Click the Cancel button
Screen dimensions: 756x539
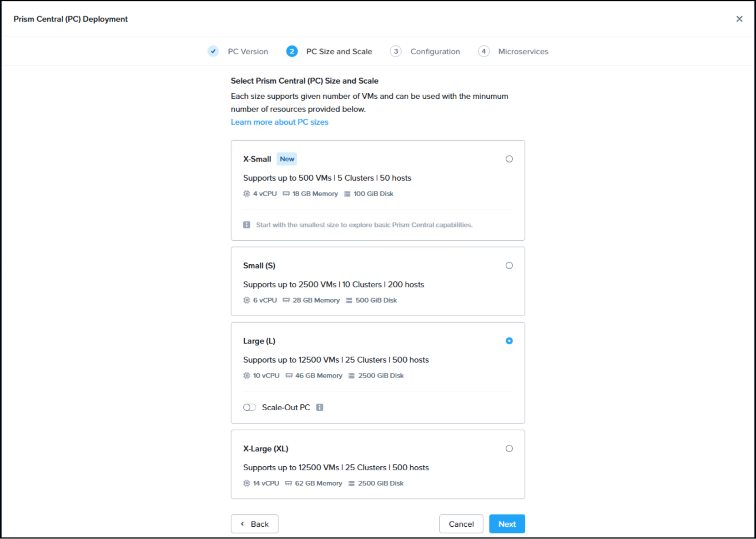[461, 524]
